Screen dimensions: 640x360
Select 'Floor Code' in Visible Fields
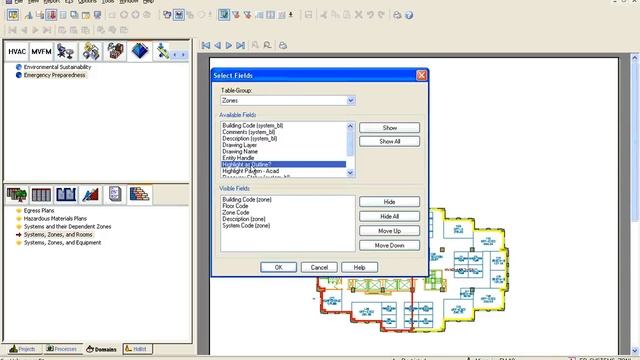[235, 206]
